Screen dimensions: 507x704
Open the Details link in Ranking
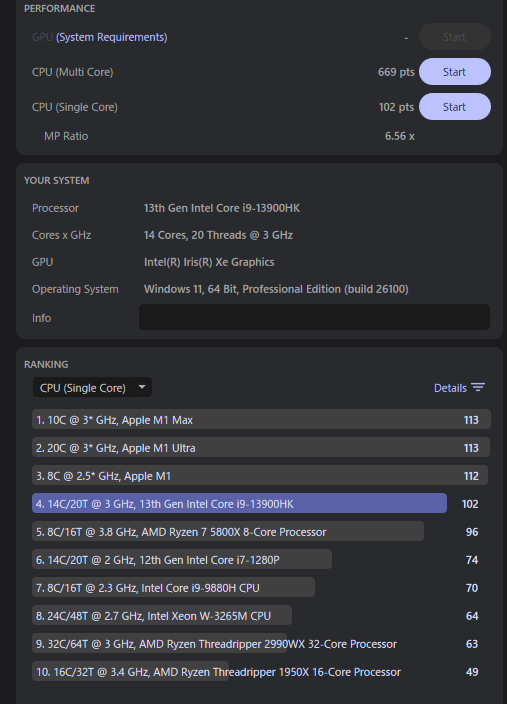tap(450, 388)
